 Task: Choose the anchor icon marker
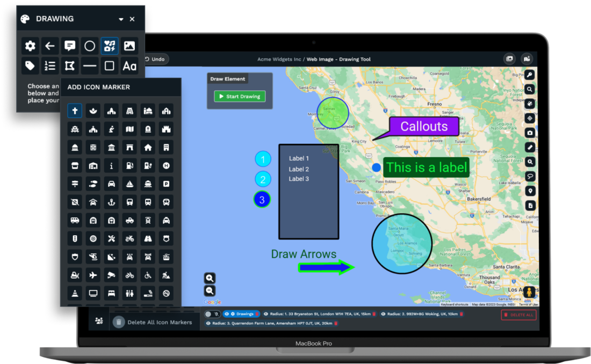point(111,202)
